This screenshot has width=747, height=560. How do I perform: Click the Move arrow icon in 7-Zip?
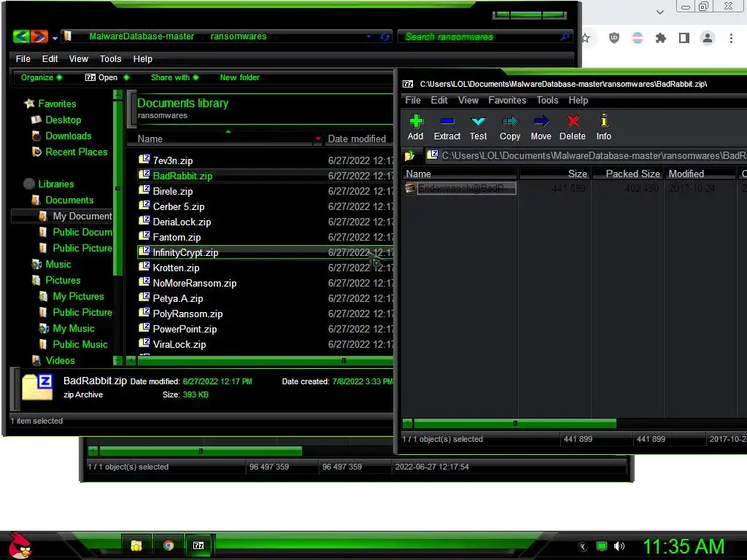(x=541, y=127)
